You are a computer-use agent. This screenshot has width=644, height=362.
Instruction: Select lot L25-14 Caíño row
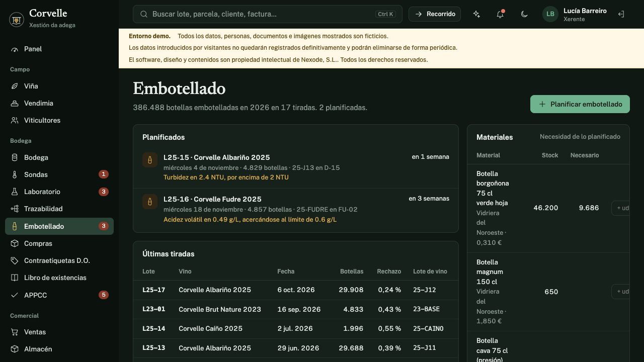(x=296, y=329)
